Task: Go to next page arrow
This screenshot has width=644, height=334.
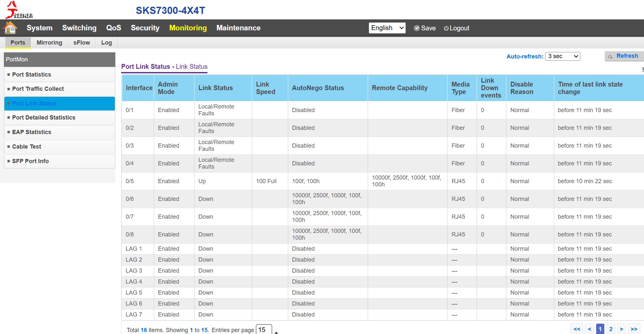Action: pyautogui.click(x=621, y=329)
